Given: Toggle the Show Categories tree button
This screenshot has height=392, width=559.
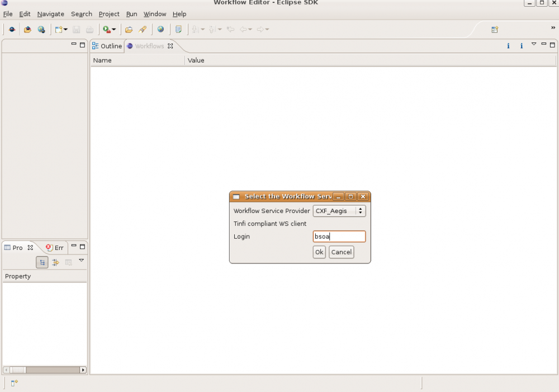Looking at the screenshot, I should (x=42, y=262).
